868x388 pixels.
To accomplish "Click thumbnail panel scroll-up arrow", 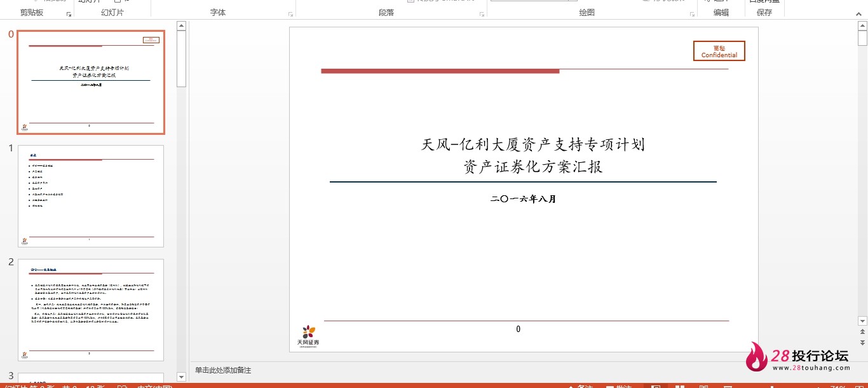I will point(181,26).
